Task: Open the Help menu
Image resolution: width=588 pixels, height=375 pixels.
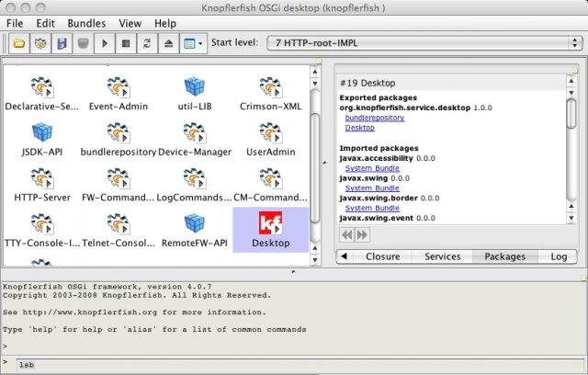Action: click(x=165, y=23)
